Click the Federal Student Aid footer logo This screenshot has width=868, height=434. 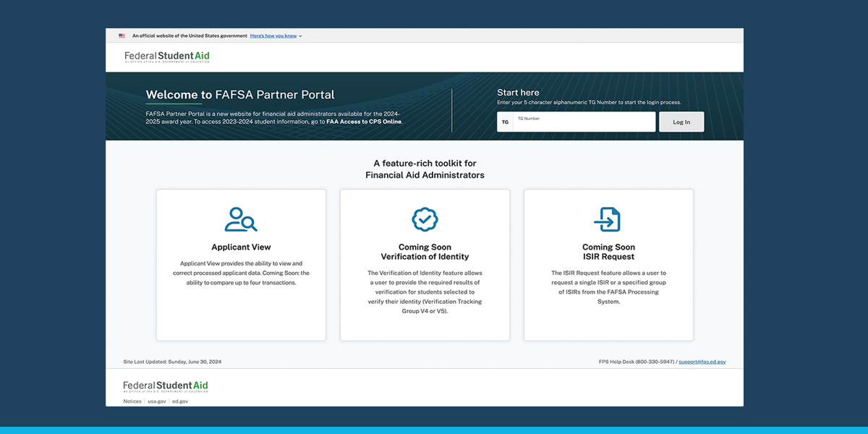[x=166, y=386]
